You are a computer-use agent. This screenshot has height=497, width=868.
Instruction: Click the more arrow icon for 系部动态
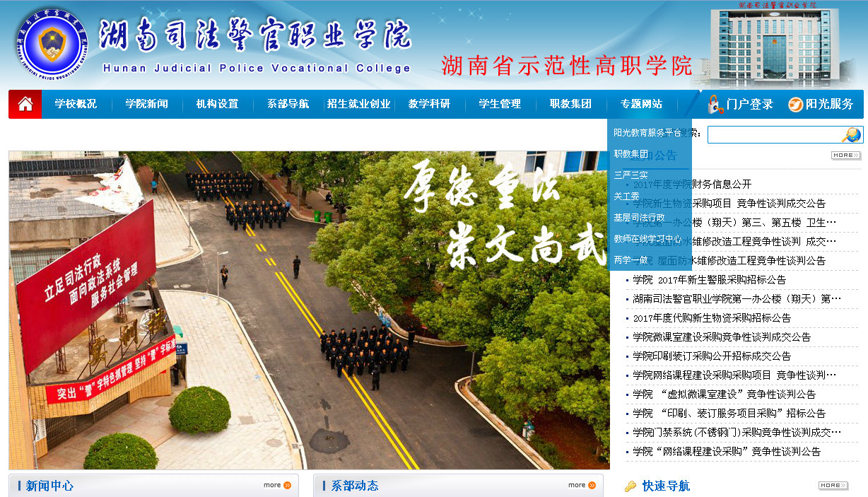click(x=592, y=485)
